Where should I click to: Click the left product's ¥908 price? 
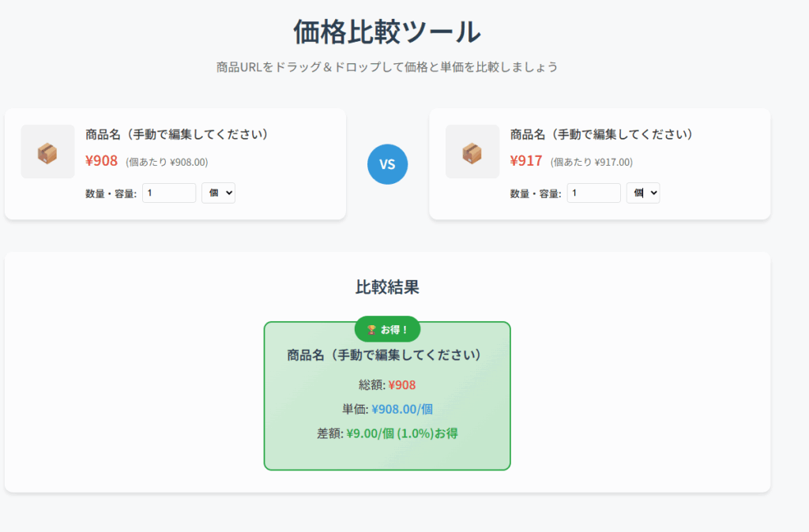(101, 161)
